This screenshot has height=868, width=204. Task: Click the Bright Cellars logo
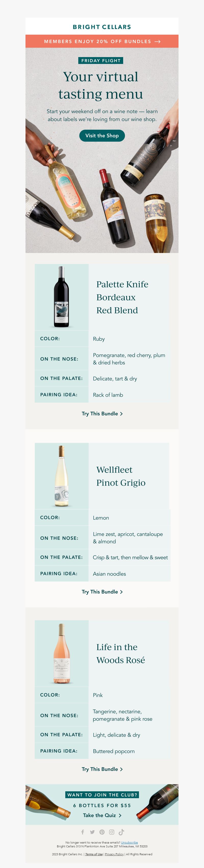[102, 26]
